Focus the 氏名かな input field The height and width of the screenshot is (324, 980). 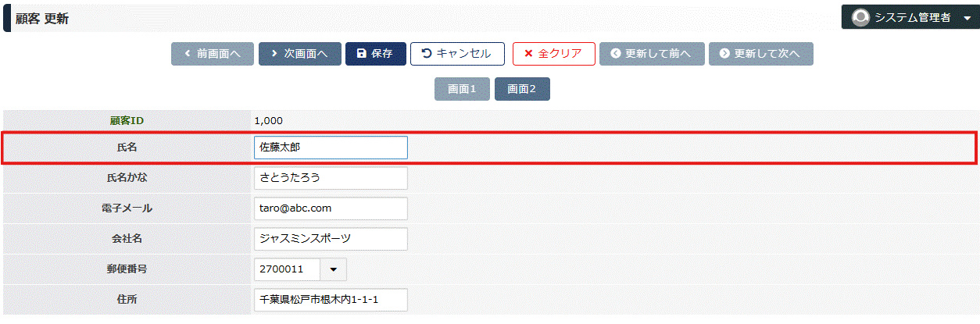(x=331, y=178)
